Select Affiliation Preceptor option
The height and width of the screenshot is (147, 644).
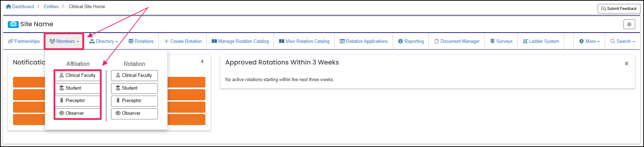click(78, 101)
